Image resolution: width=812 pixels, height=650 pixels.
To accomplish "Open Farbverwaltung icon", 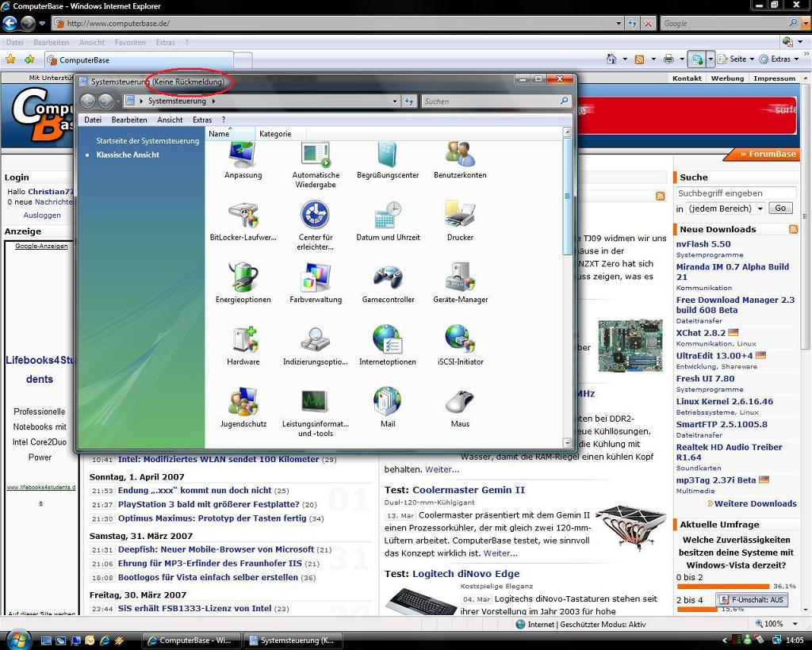I will click(x=316, y=284).
